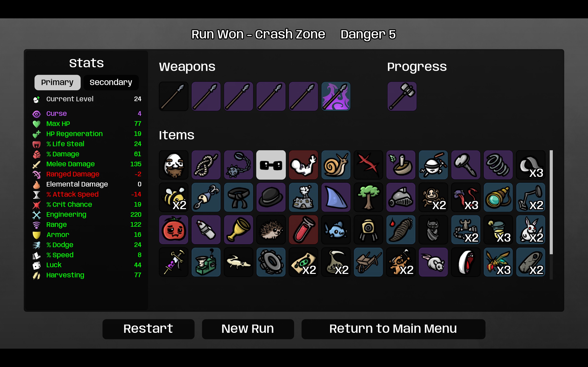Select the tree item icon
This screenshot has width=588, height=367.
pos(368,197)
